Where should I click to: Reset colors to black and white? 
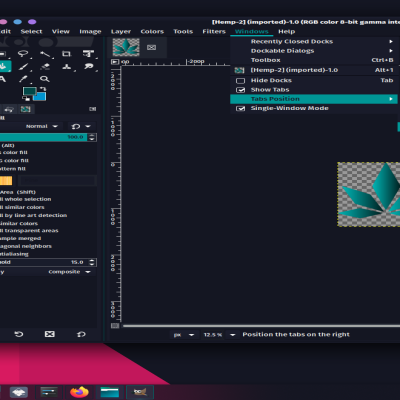[26, 98]
